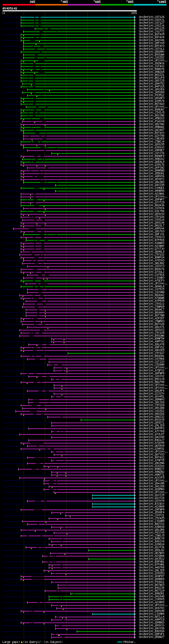Image resolution: width=169 pixels, height=644 pixels.
Task: Select hit label UniRef100_B9N3R1
Action: point(152,594)
